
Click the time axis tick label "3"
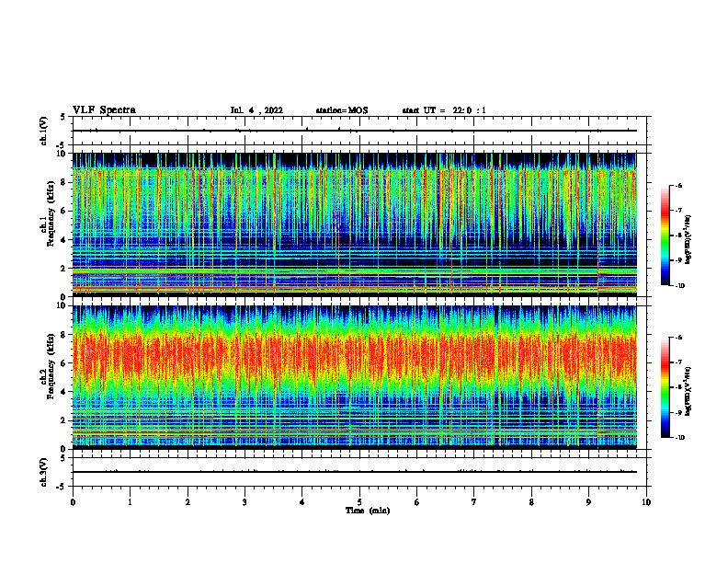coord(245,502)
